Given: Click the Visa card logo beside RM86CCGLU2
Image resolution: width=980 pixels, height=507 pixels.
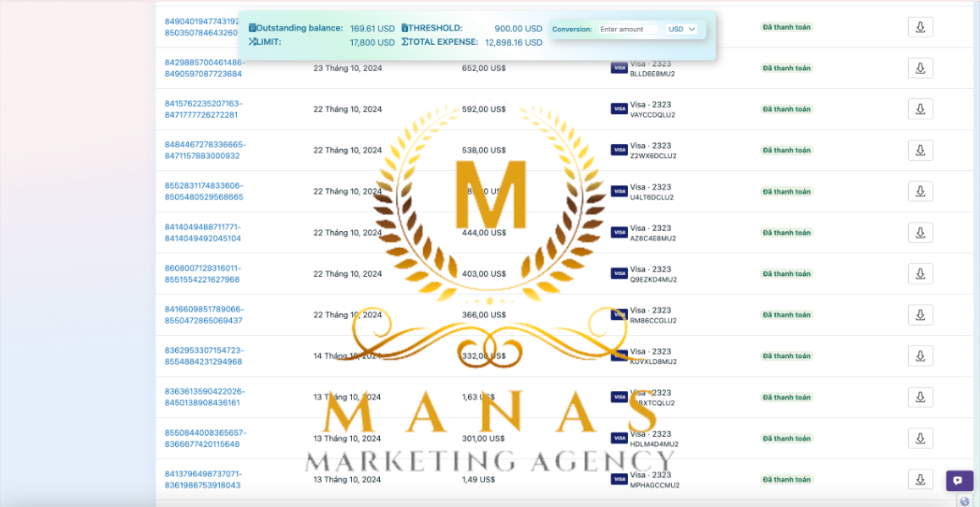Looking at the screenshot, I should [619, 315].
